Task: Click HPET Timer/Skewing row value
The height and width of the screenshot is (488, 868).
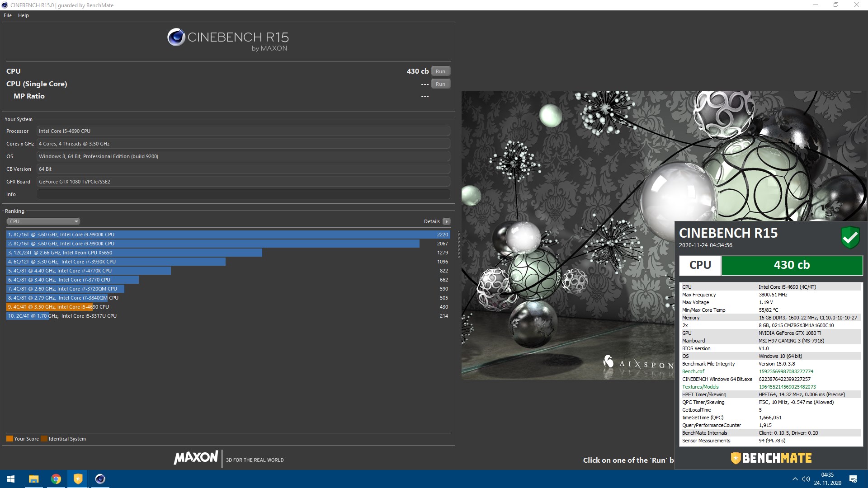Action: 802,394
